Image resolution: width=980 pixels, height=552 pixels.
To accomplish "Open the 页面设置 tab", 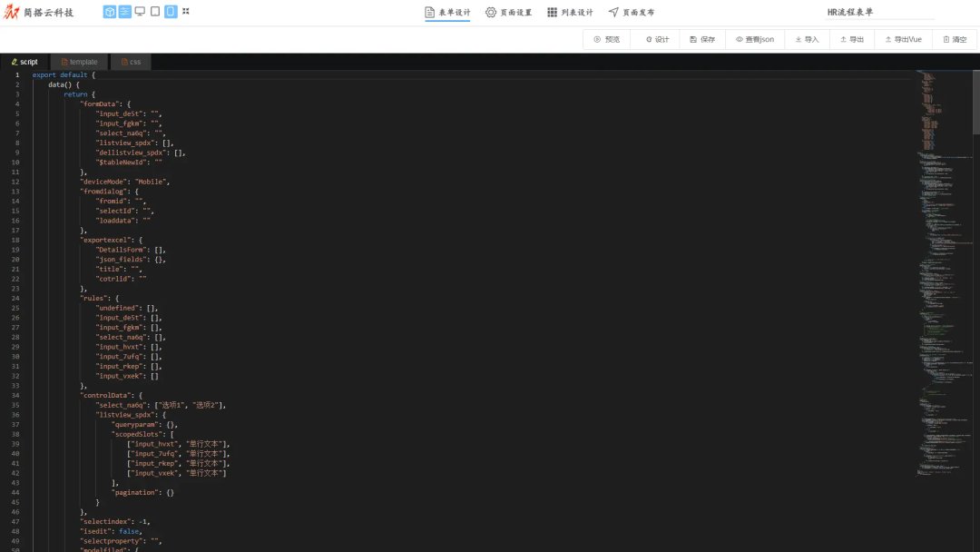I will [x=509, y=13].
